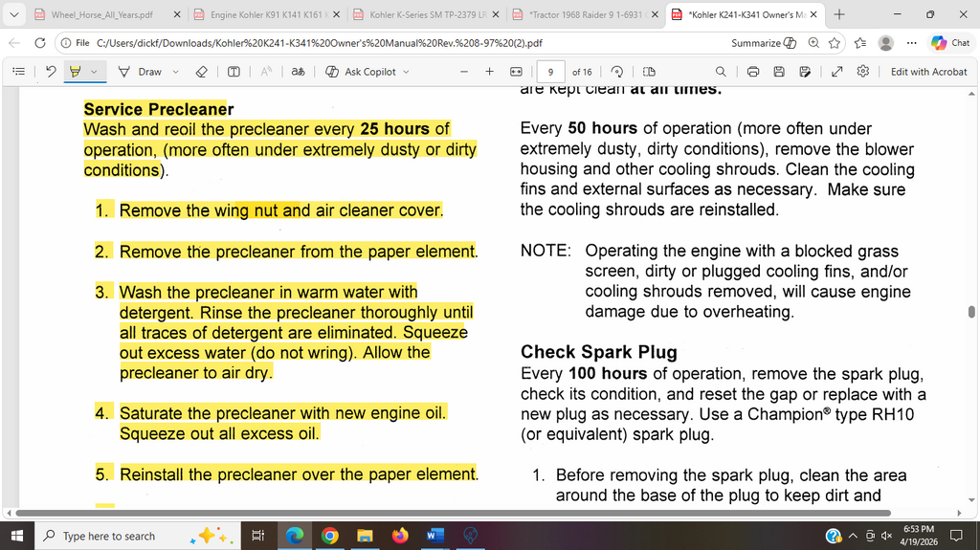Click the Summarize button in address bar
Screen dimensions: 980x550
(x=764, y=43)
